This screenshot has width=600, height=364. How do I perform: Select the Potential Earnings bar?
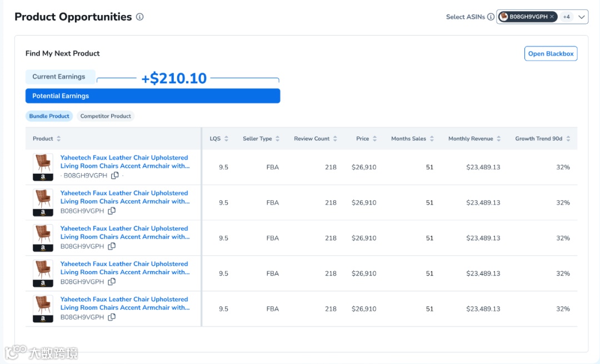153,96
